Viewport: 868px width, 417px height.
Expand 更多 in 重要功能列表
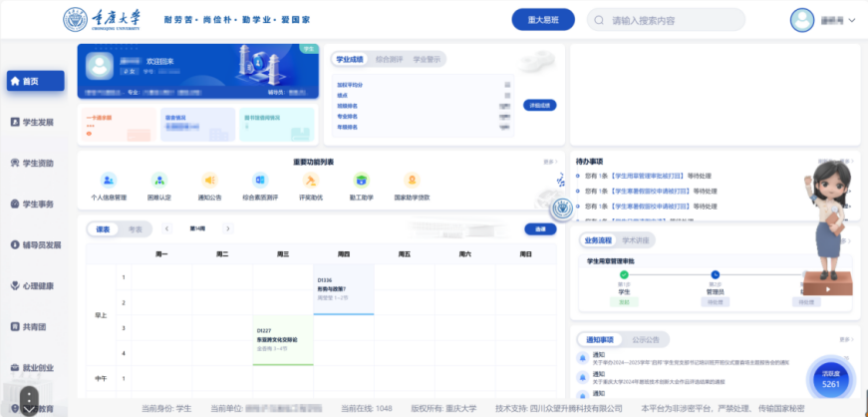click(548, 161)
